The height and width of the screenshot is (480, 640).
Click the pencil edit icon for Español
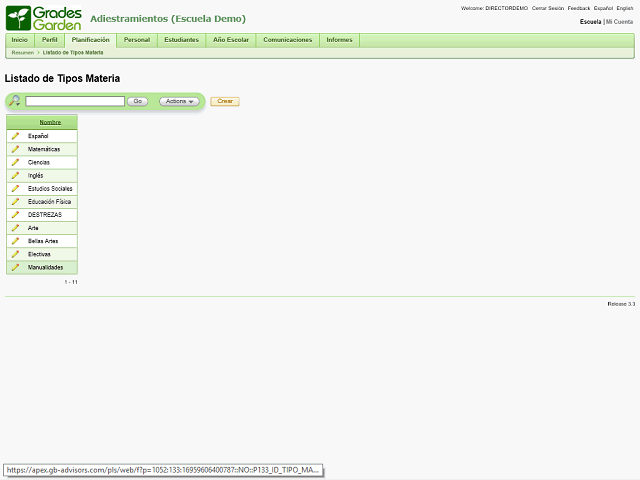(x=16, y=136)
